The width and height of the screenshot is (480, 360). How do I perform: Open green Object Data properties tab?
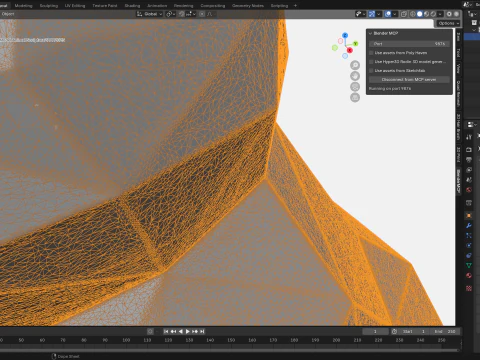469,266
